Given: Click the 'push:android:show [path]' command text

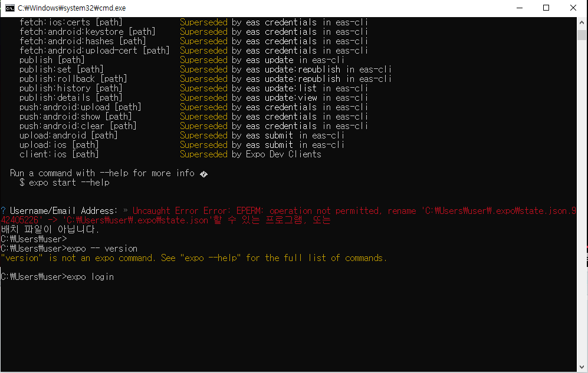Looking at the screenshot, I should click(75, 117).
